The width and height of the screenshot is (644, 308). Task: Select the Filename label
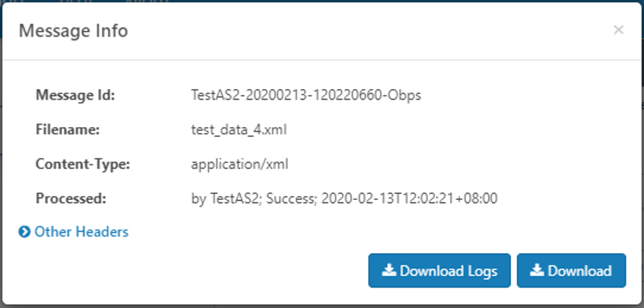tap(68, 130)
